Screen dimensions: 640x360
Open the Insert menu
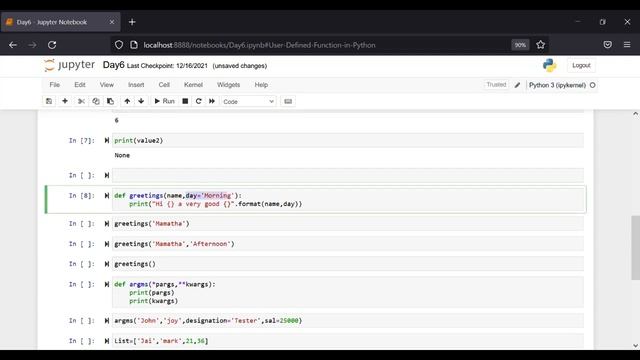[136, 85]
